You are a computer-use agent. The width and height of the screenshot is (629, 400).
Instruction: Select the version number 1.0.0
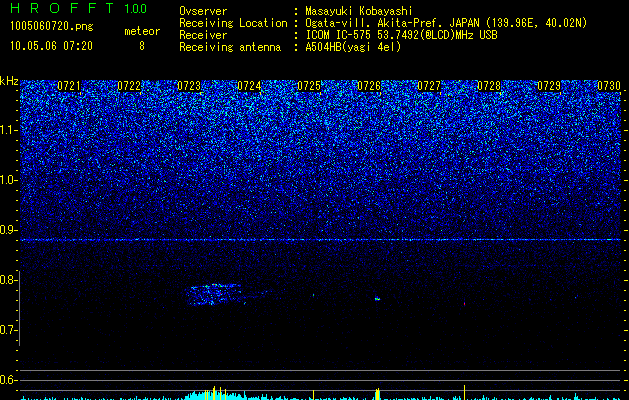[135, 9]
